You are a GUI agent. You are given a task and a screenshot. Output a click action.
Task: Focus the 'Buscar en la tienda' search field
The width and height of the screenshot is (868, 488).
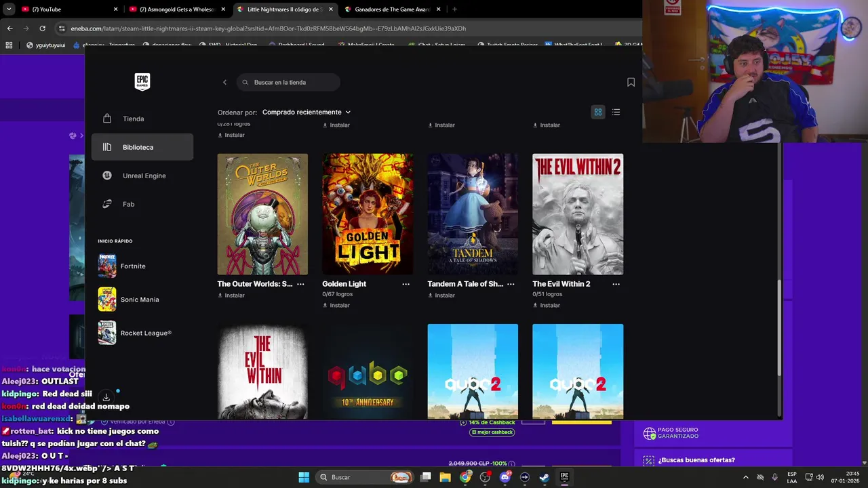point(289,82)
